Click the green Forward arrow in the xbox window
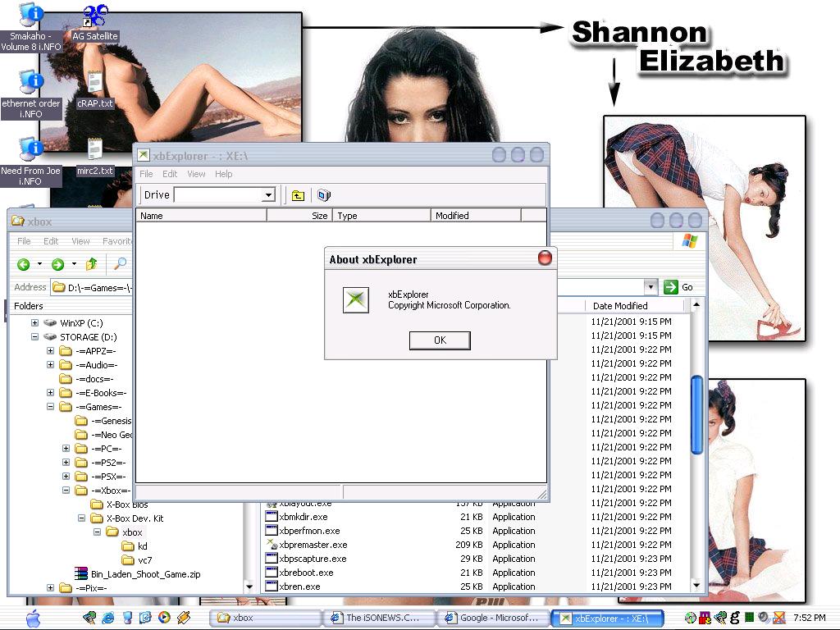The height and width of the screenshot is (630, 840). pyautogui.click(x=57, y=263)
